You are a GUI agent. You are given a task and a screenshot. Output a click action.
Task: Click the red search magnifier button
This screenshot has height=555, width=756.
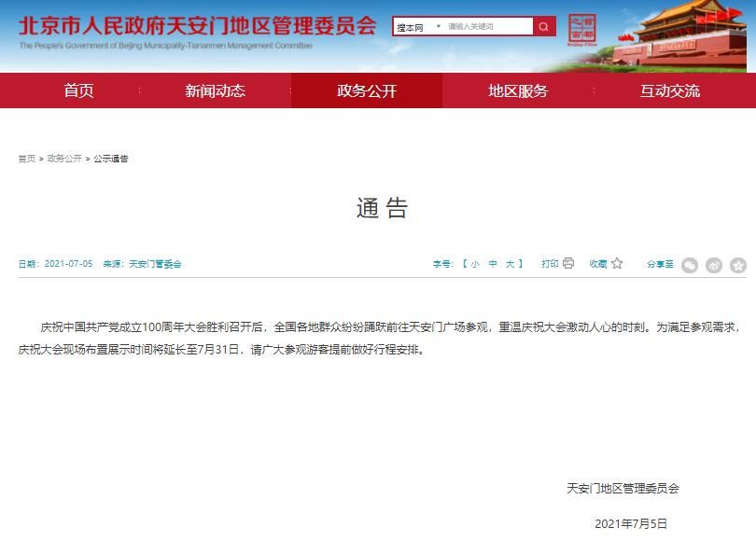[544, 27]
